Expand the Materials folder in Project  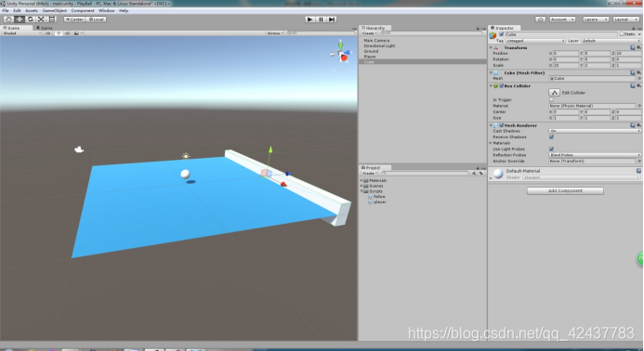(361, 181)
